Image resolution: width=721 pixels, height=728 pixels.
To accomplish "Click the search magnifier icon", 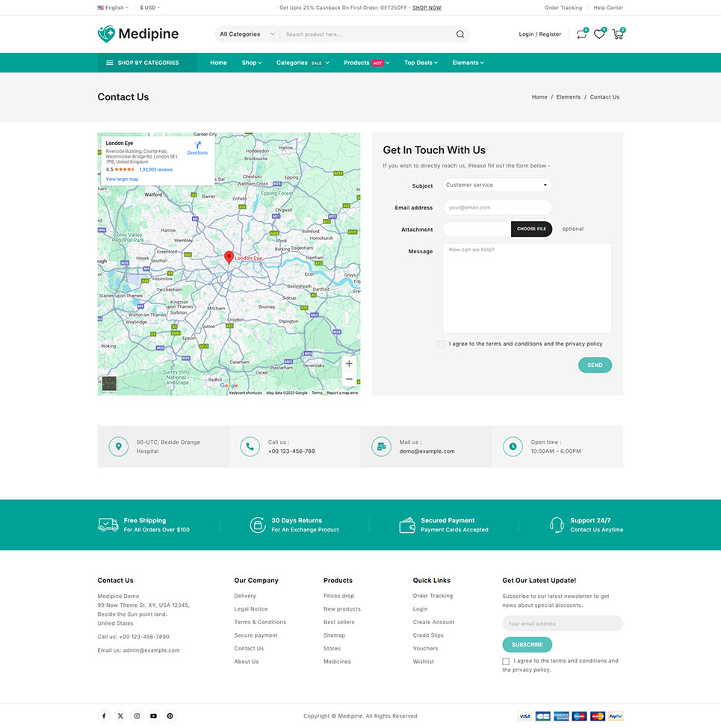I will tap(460, 34).
